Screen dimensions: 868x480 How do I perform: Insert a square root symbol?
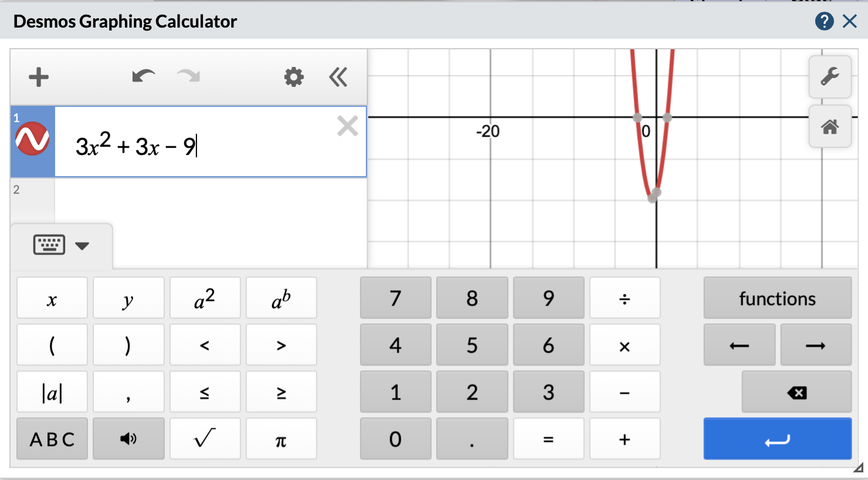click(x=205, y=439)
